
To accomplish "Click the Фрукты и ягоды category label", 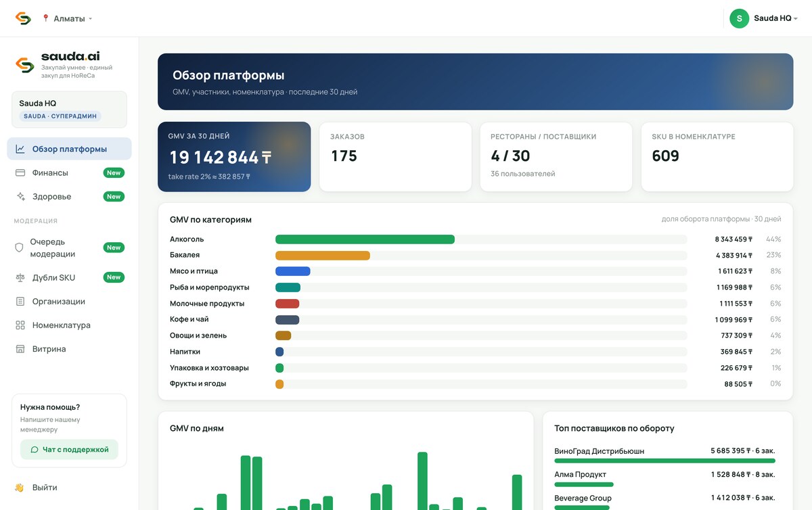I will point(198,384).
